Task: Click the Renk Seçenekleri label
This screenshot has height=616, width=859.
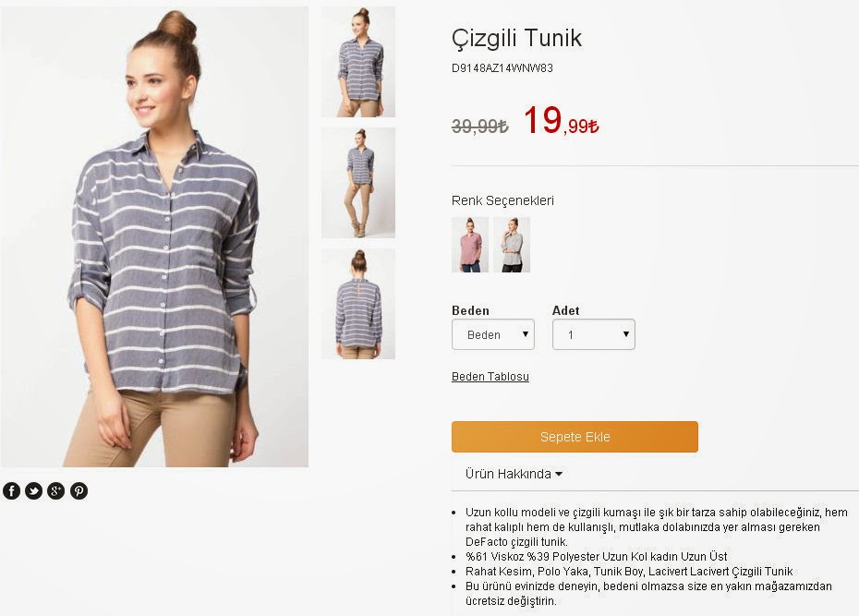Action: (502, 200)
